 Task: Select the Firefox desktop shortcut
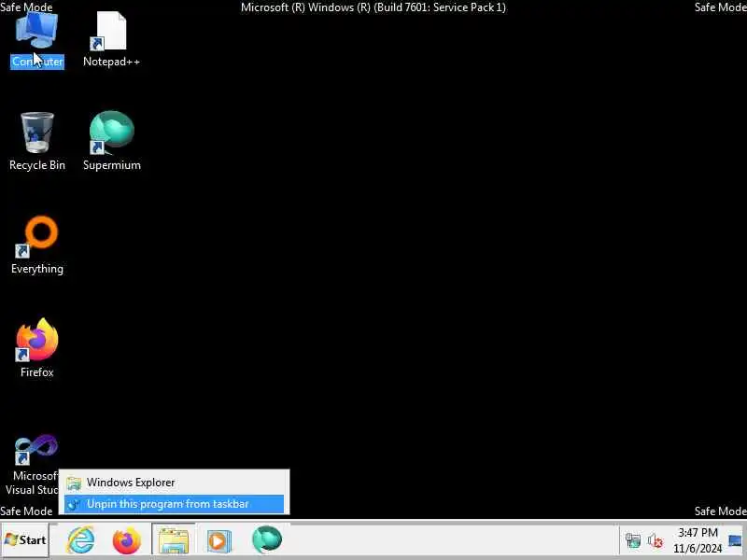pos(36,348)
